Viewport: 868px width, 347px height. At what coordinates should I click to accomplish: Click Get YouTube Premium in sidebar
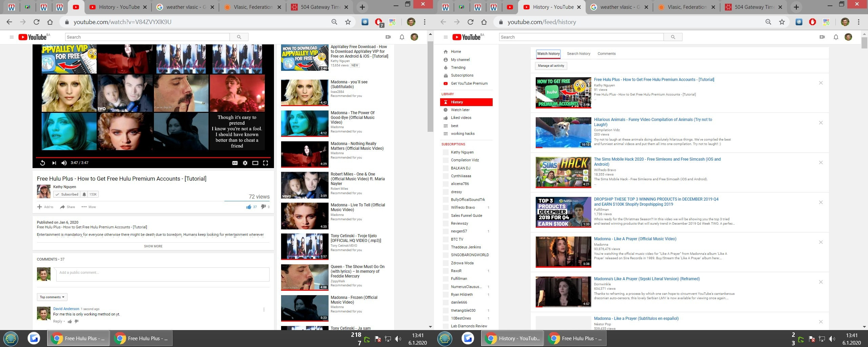click(466, 83)
